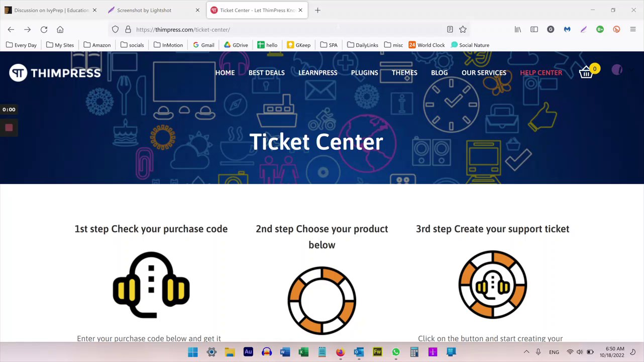The height and width of the screenshot is (362, 644).
Task: Click the Grammarly G extension icon
Action: 551,30
